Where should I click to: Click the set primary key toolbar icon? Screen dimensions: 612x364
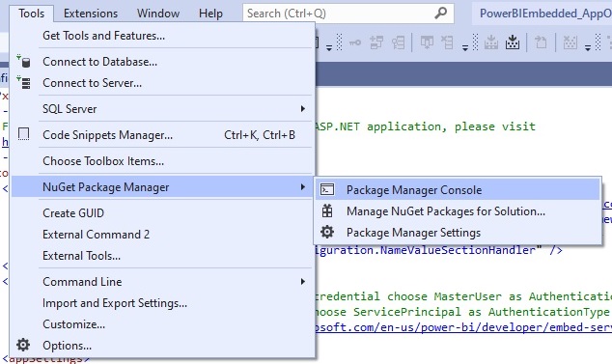click(x=355, y=42)
